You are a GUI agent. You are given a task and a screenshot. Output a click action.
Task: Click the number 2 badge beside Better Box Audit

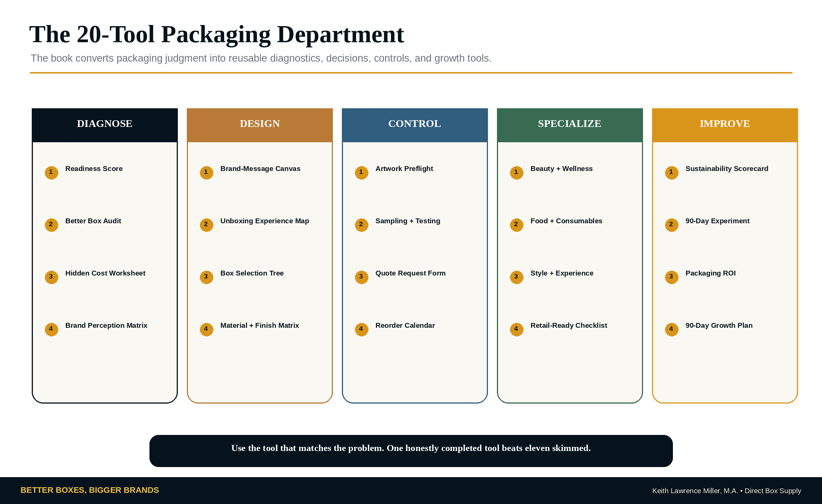52,225
